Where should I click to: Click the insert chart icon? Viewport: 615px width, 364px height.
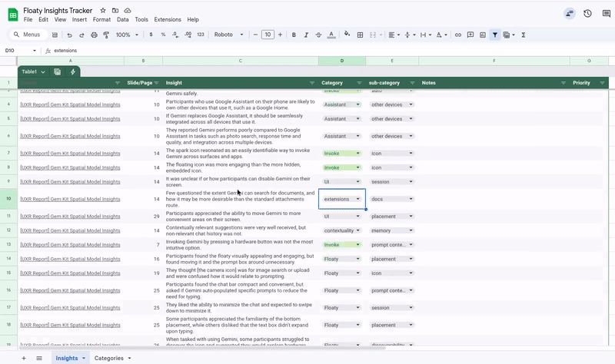coord(483,35)
